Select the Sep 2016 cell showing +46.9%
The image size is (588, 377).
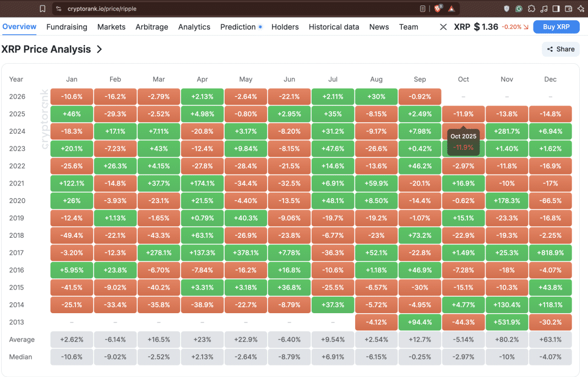[x=420, y=270]
